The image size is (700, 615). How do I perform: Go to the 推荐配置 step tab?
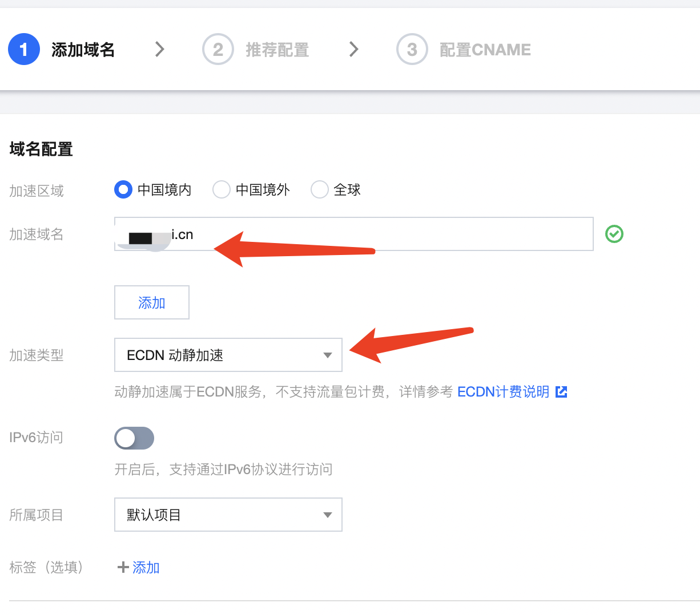pyautogui.click(x=277, y=50)
